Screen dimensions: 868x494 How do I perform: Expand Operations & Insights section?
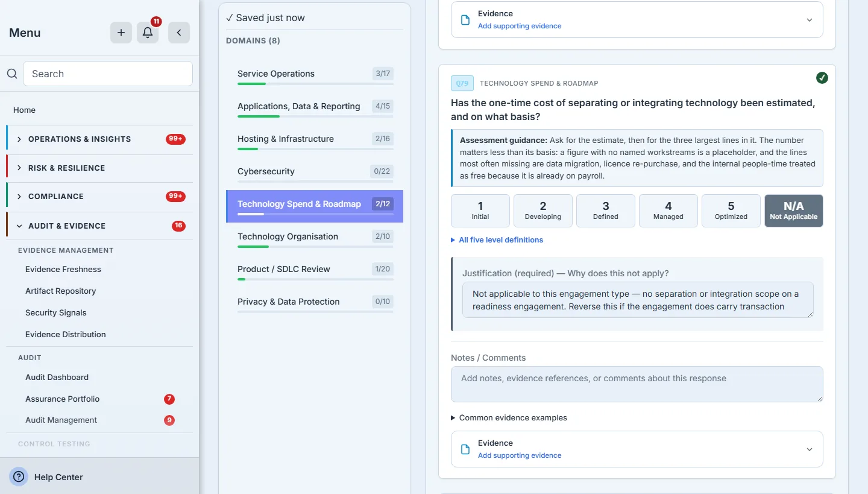click(100, 139)
